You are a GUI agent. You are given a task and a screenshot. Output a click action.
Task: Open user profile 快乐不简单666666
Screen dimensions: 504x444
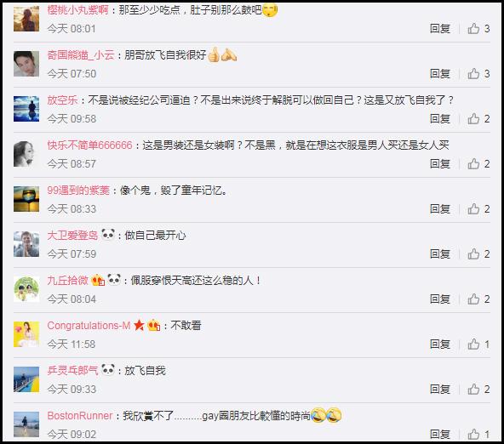(x=89, y=145)
